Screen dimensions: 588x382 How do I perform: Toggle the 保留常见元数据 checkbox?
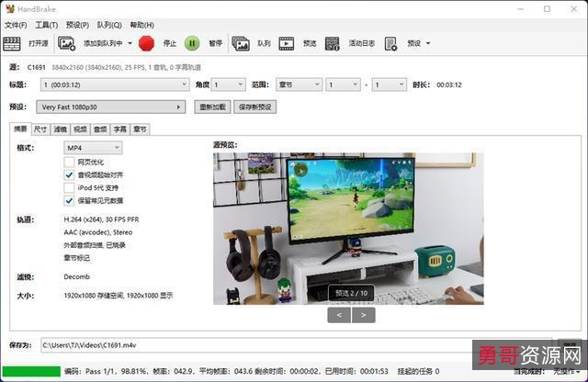pos(69,200)
